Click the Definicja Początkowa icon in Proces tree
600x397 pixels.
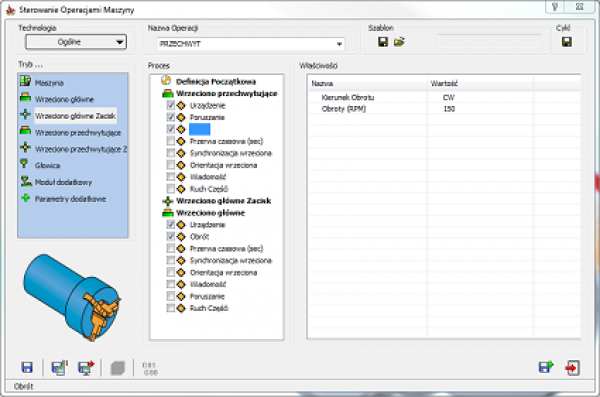coord(166,80)
